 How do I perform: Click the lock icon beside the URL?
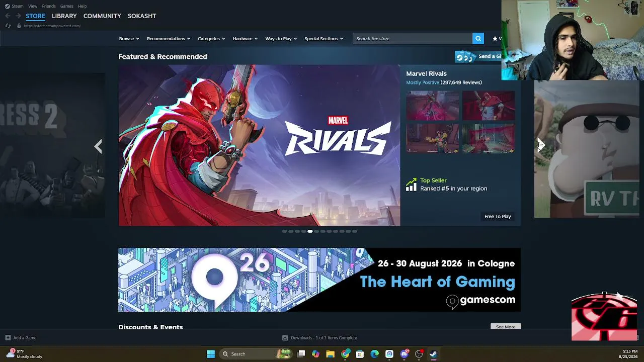19,26
